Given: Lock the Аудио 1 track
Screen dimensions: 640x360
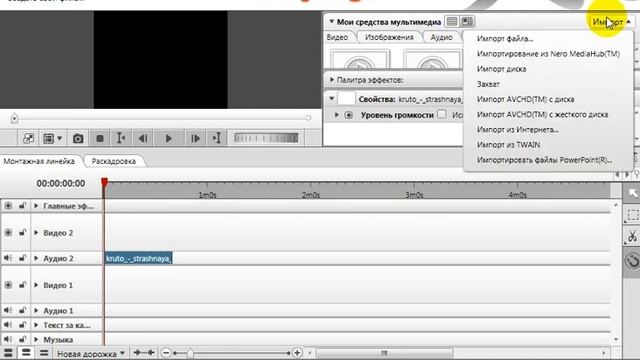Looking at the screenshot, I should pyautogui.click(x=22, y=310).
